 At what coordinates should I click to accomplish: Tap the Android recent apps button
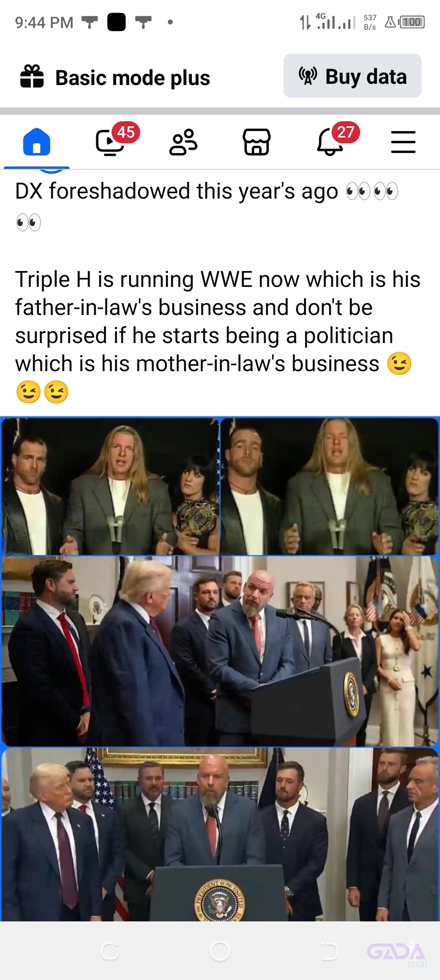click(110, 951)
